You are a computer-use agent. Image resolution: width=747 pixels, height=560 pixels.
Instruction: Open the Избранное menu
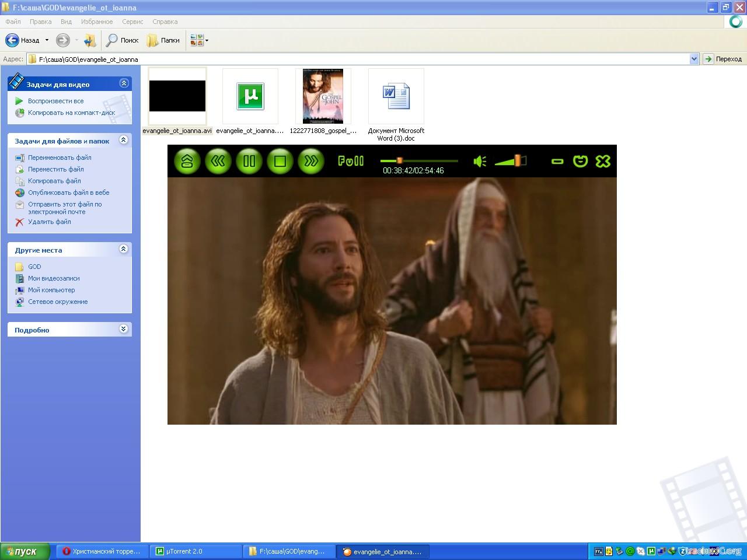pos(97,22)
